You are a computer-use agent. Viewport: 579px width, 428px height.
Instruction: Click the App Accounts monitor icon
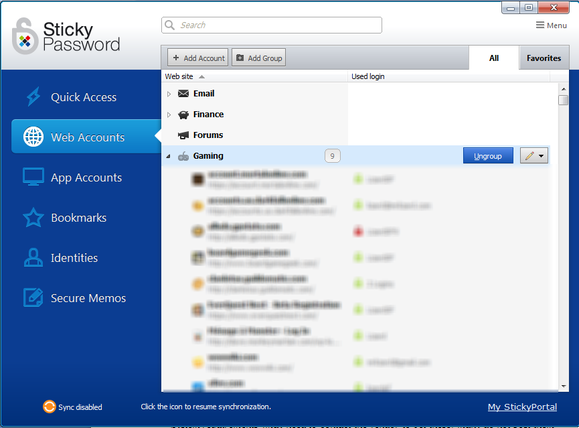point(33,177)
